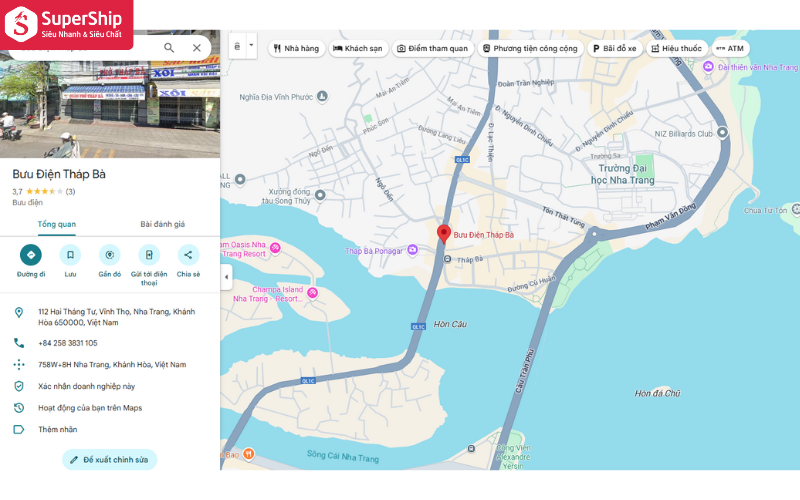Switch to the Tổng quan tab
The height and width of the screenshot is (500, 800).
[57, 224]
